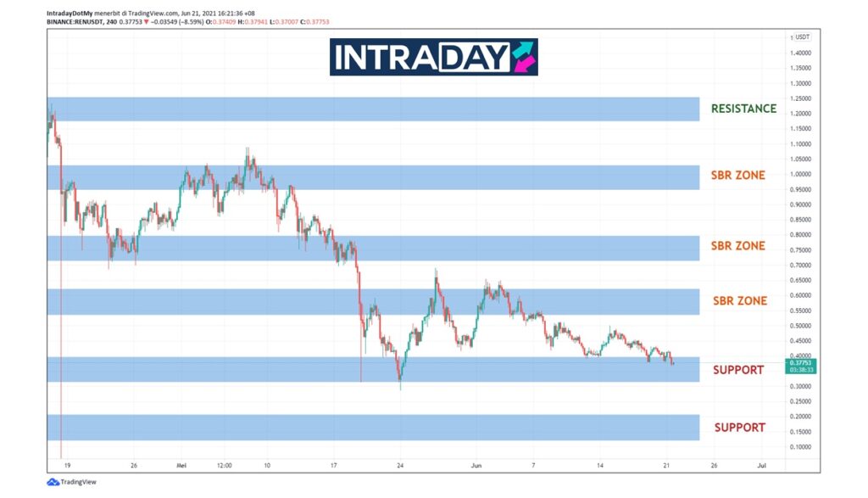Image resolution: width=868 pixels, height=498 pixels.
Task: Click the arrows icon in INTRADAY logo
Action: (x=523, y=57)
